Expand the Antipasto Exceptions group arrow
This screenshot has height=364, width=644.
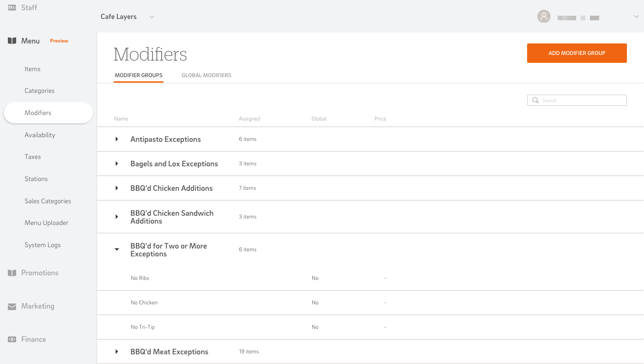117,139
